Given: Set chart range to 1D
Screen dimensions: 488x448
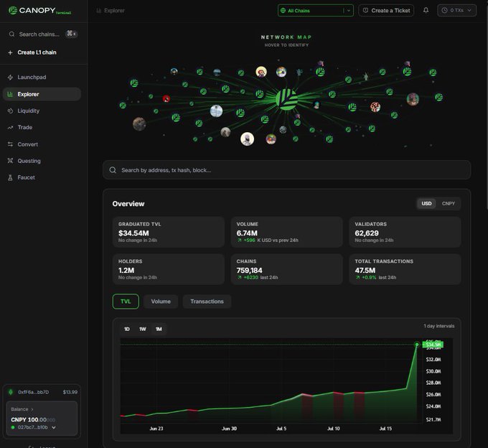Looking at the screenshot, I should pyautogui.click(x=127, y=329).
